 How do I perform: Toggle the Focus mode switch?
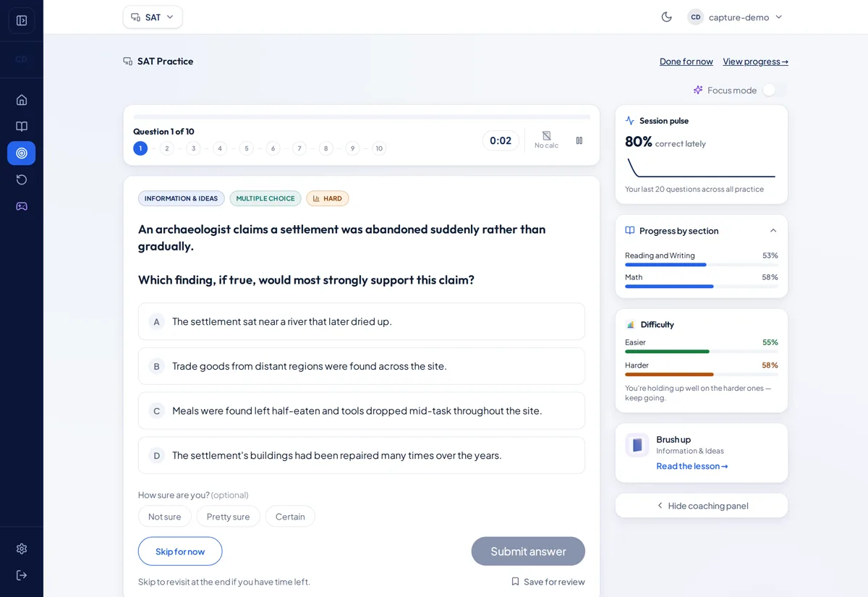tap(775, 90)
